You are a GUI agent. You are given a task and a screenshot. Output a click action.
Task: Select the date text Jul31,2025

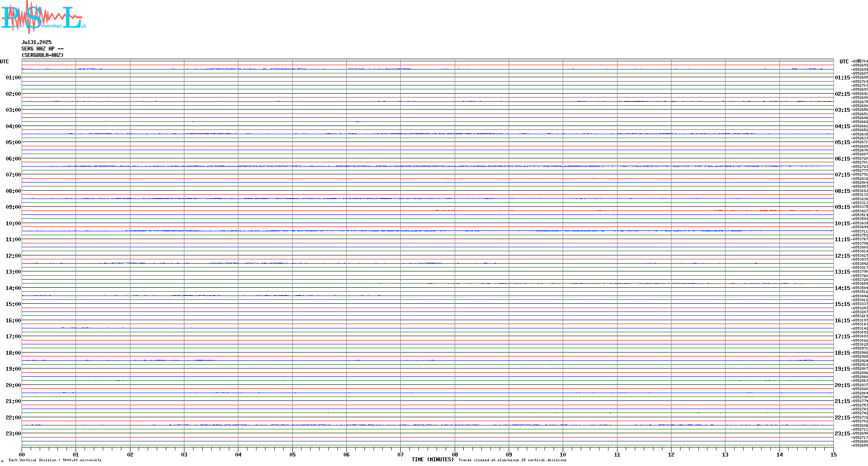[x=37, y=42]
